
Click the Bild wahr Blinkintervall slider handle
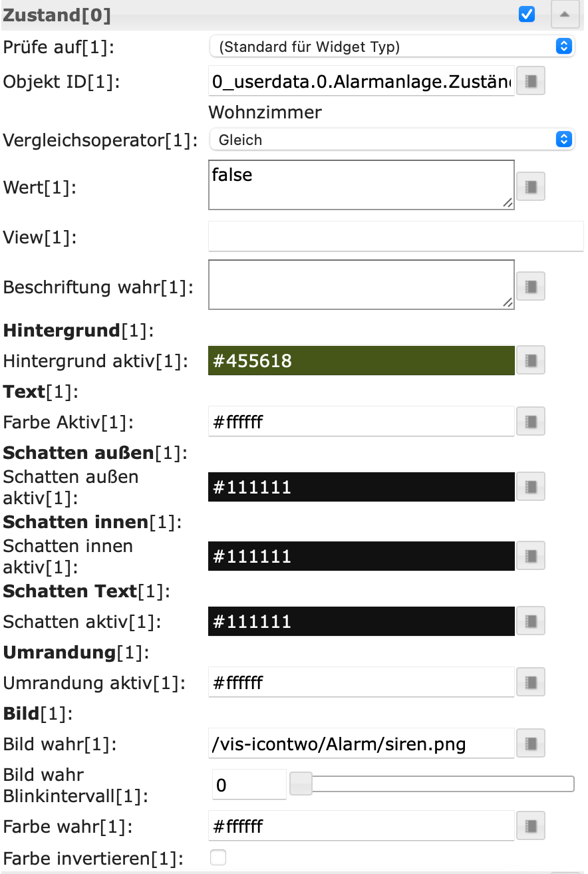click(301, 784)
